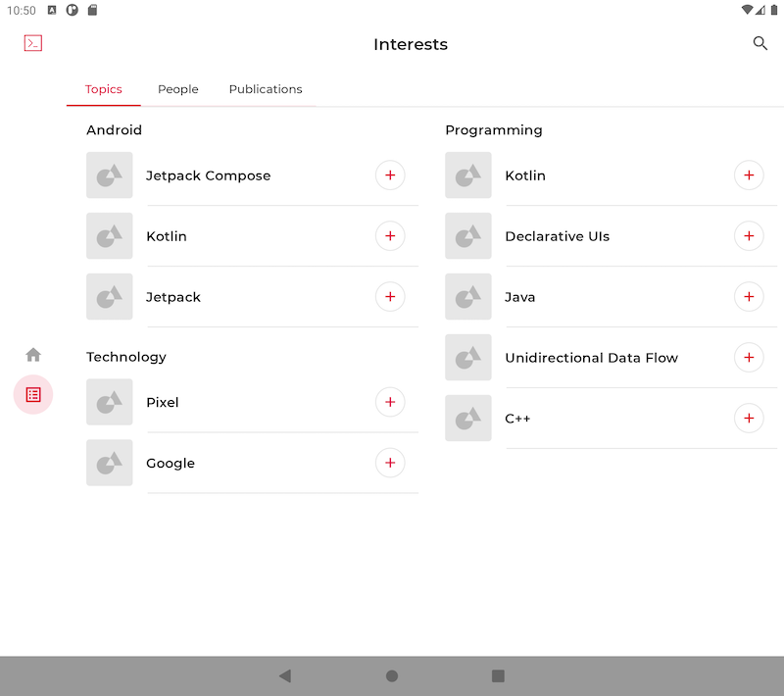
Task: Add Pixel topic with plus toggle
Action: point(390,402)
